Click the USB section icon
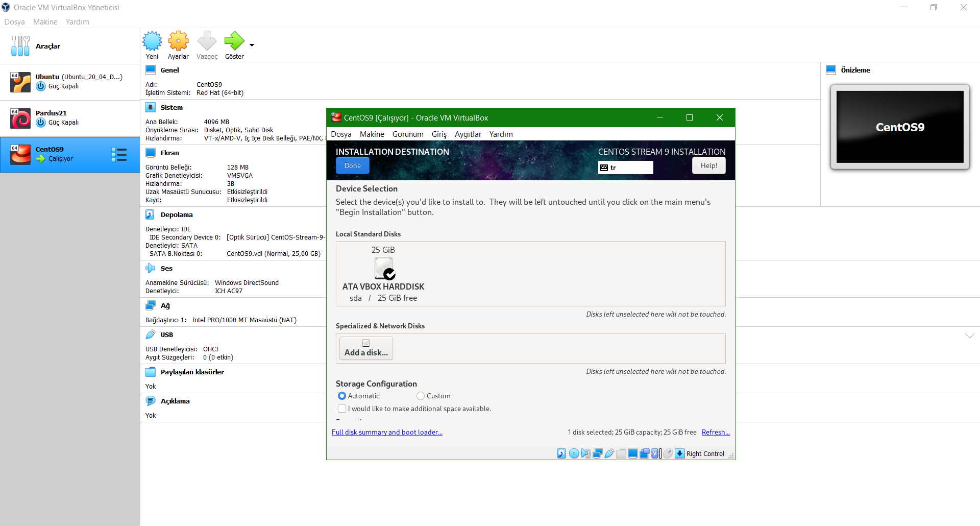 (x=151, y=334)
